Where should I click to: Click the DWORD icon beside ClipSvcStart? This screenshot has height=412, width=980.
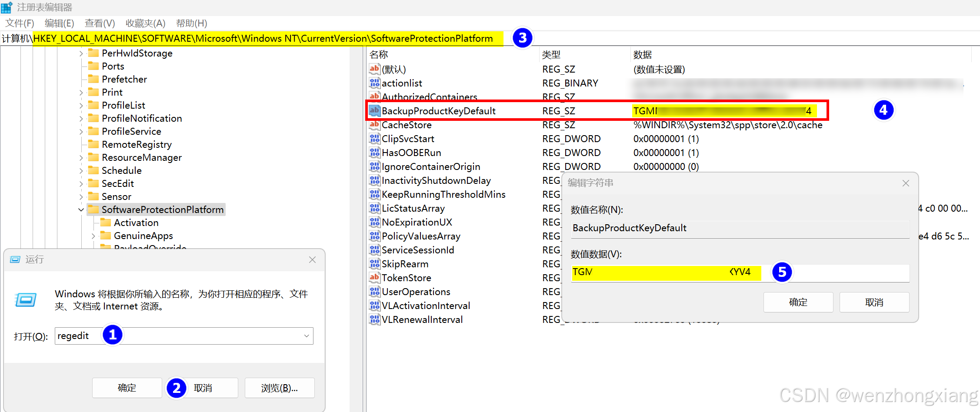374,138
